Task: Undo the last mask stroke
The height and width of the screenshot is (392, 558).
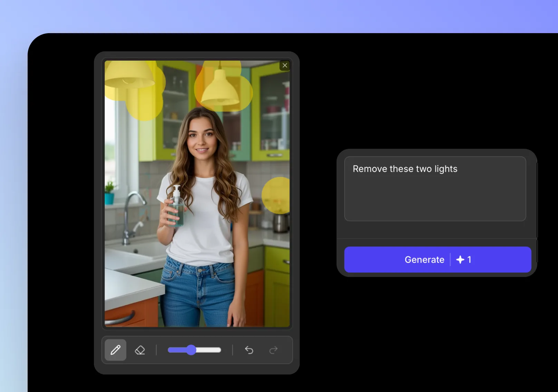Action: pos(249,350)
